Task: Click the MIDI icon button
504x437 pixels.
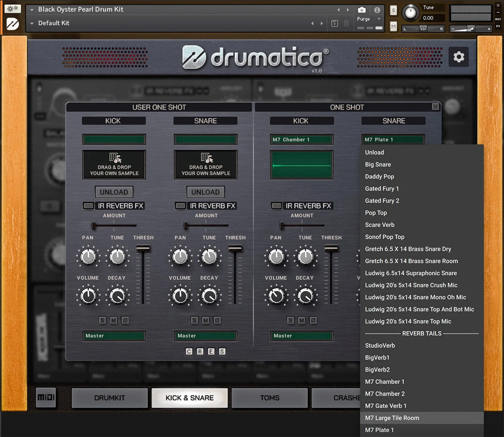Action: [46, 397]
